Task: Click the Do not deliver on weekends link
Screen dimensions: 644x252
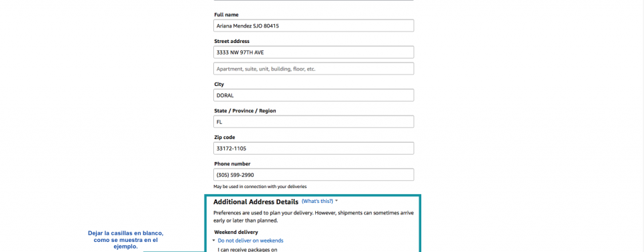Action: [x=250, y=241]
